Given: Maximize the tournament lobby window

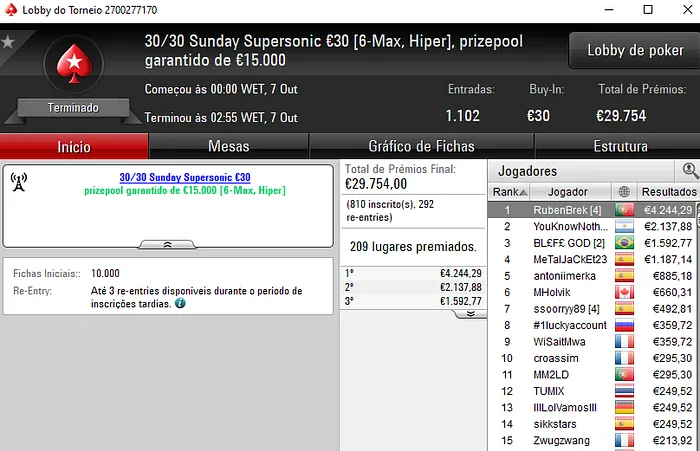Looking at the screenshot, I should click(648, 9).
